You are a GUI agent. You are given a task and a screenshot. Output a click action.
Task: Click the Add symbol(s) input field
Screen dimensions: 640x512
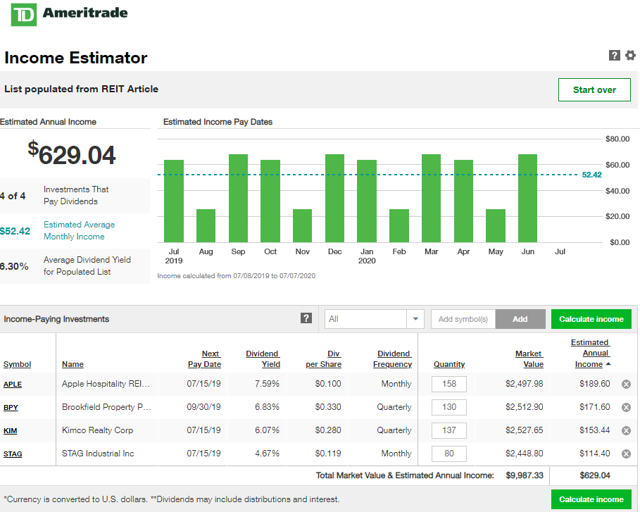click(463, 319)
